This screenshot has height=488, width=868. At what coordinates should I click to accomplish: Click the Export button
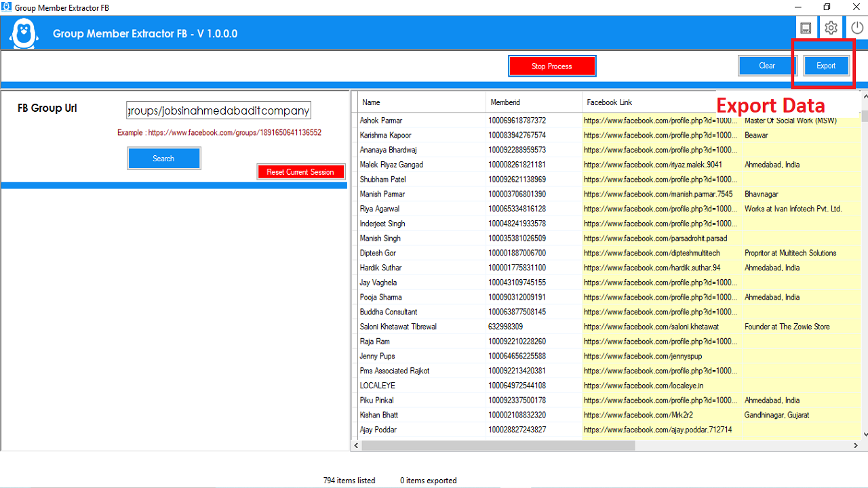point(826,65)
